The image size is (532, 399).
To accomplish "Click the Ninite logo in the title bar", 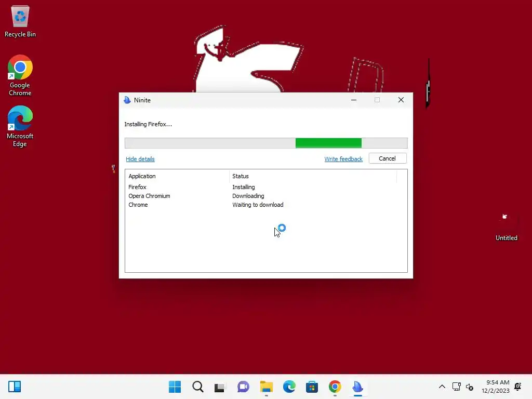I will (127, 100).
